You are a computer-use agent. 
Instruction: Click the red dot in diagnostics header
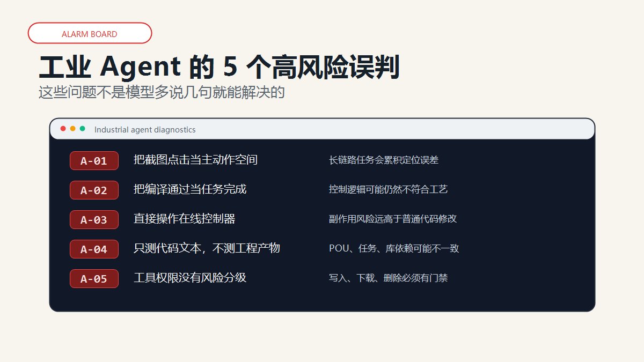pyautogui.click(x=63, y=129)
